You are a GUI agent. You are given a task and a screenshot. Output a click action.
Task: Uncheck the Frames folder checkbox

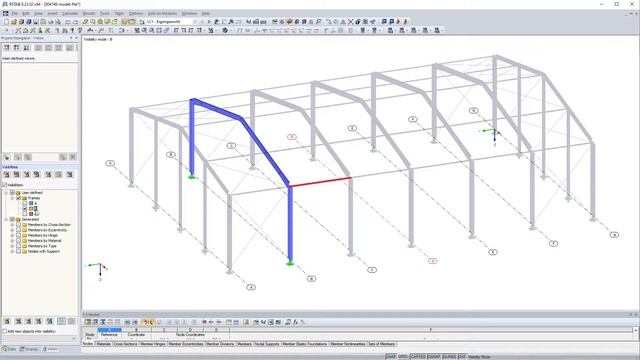[x=18, y=198]
